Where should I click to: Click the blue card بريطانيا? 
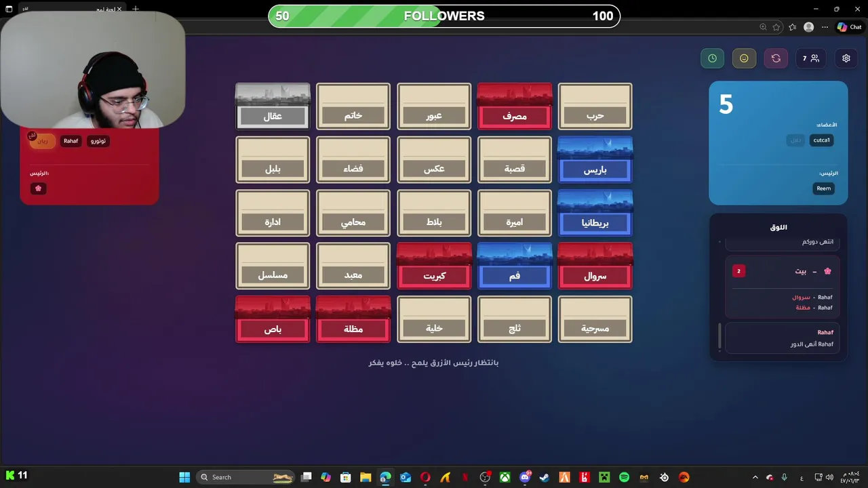[x=595, y=213]
